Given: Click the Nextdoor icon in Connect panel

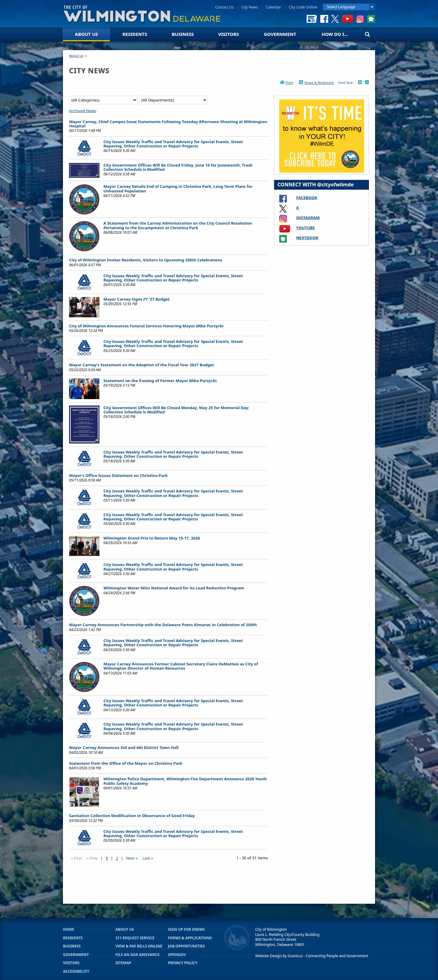Looking at the screenshot, I should pos(283,239).
